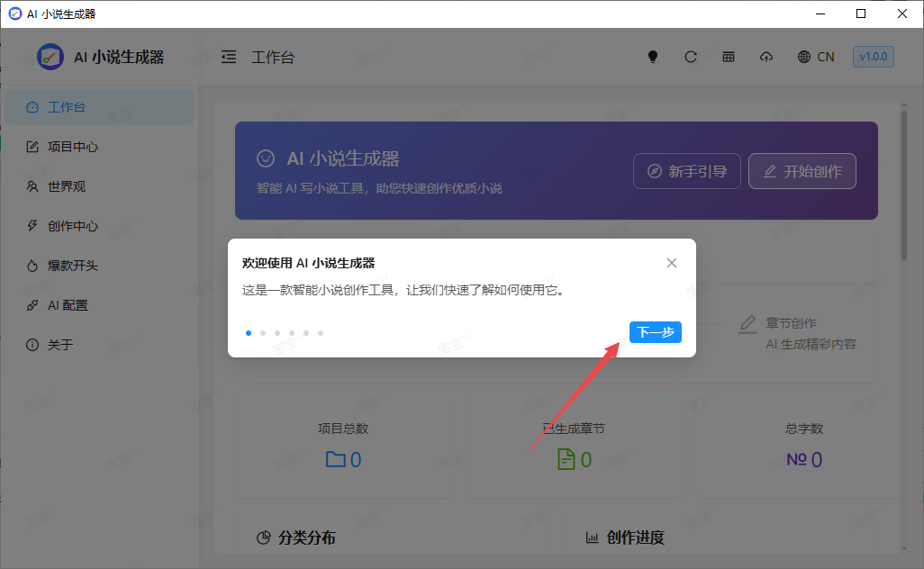Click the cloud upload icon
This screenshot has height=569, width=924.
[766, 57]
